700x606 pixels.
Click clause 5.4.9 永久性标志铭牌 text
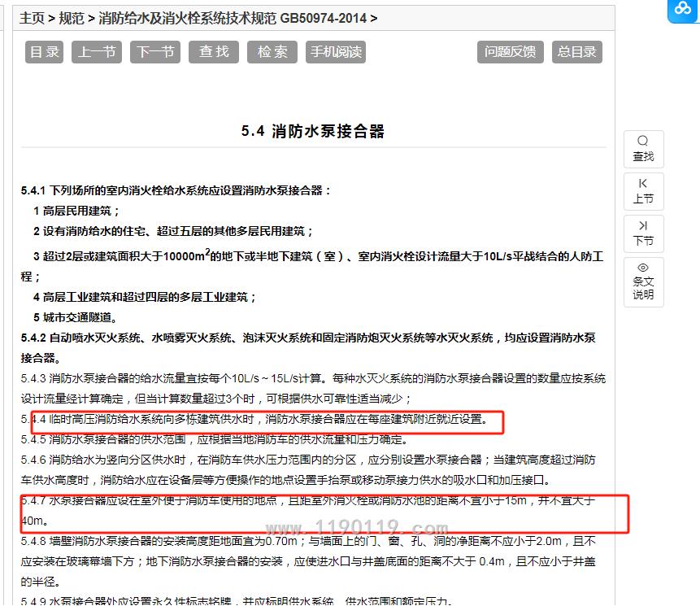(x=237, y=600)
